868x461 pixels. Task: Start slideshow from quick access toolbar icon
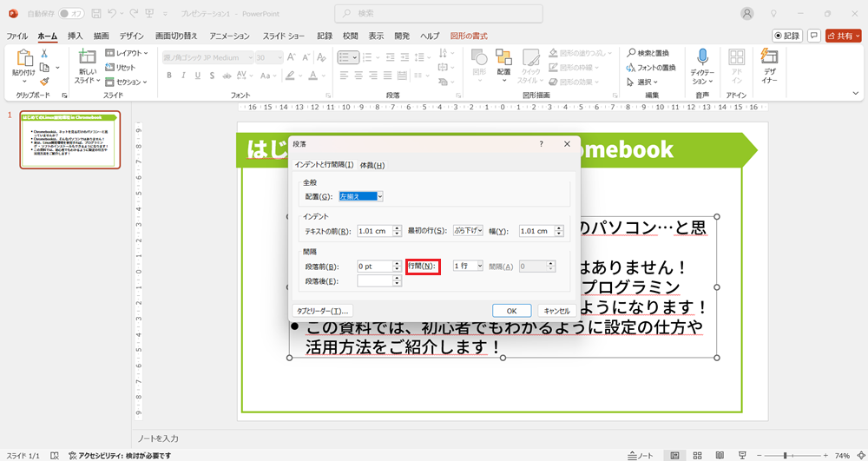149,13
